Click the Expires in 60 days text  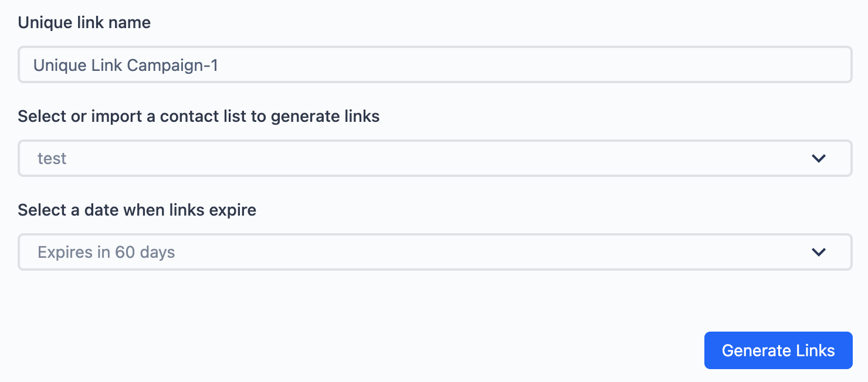click(106, 253)
